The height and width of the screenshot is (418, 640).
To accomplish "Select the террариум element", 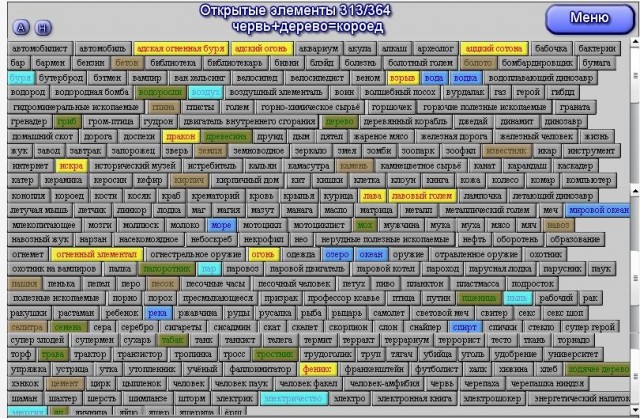I will pyautogui.click(x=407, y=340).
